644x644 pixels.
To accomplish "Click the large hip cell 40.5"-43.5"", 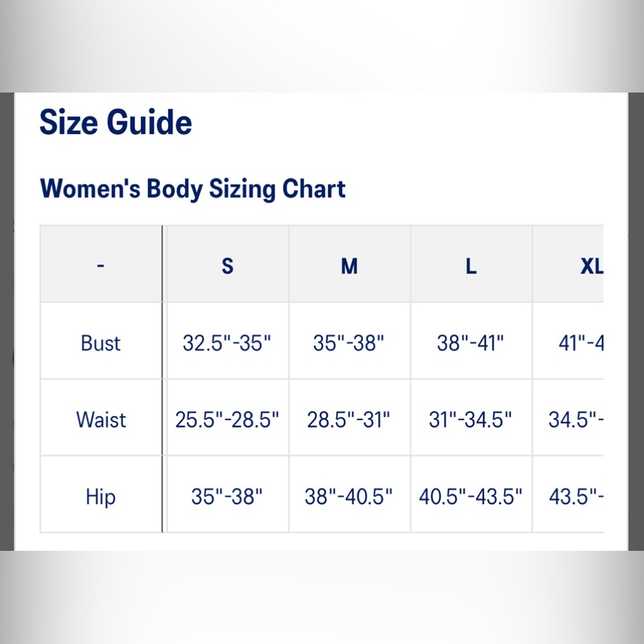I will pos(470,497).
